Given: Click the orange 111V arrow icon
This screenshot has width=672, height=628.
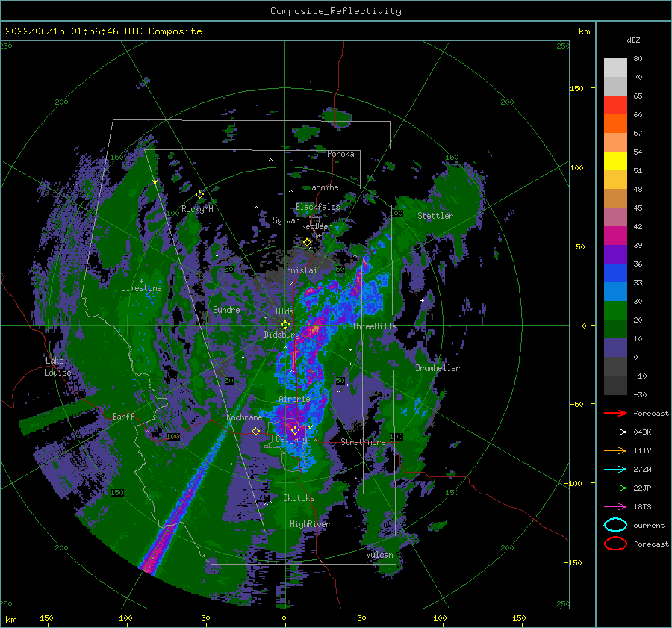Looking at the screenshot, I should [615, 450].
